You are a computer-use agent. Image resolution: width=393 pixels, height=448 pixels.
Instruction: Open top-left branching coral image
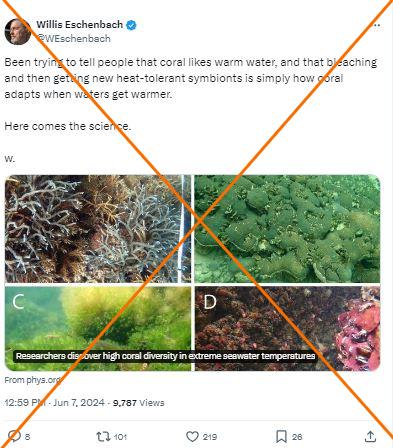pos(98,229)
